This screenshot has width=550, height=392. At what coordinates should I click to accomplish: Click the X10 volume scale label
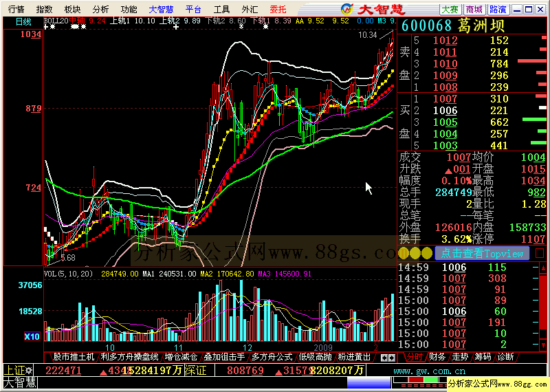[32, 336]
